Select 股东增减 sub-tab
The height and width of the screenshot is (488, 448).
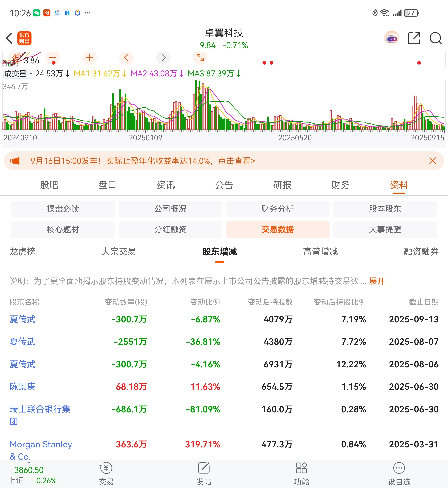[220, 252]
